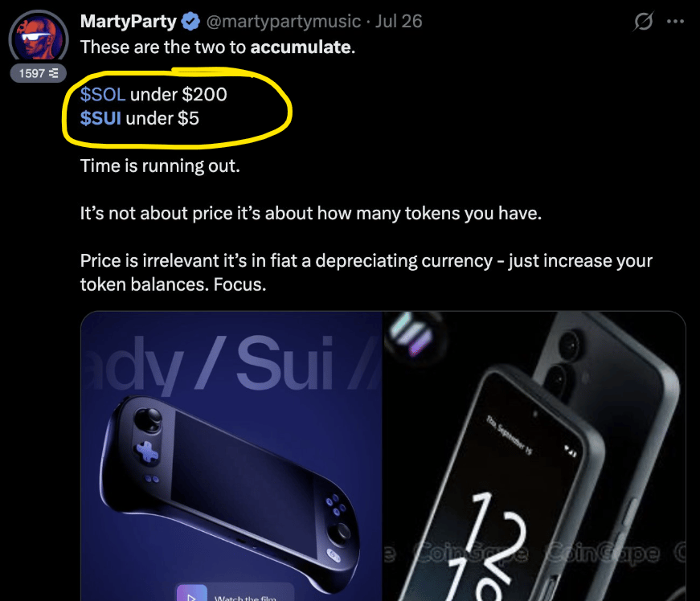This screenshot has height=601, width=700.
Task: Click the $SUI cashtag
Action: pyautogui.click(x=100, y=118)
